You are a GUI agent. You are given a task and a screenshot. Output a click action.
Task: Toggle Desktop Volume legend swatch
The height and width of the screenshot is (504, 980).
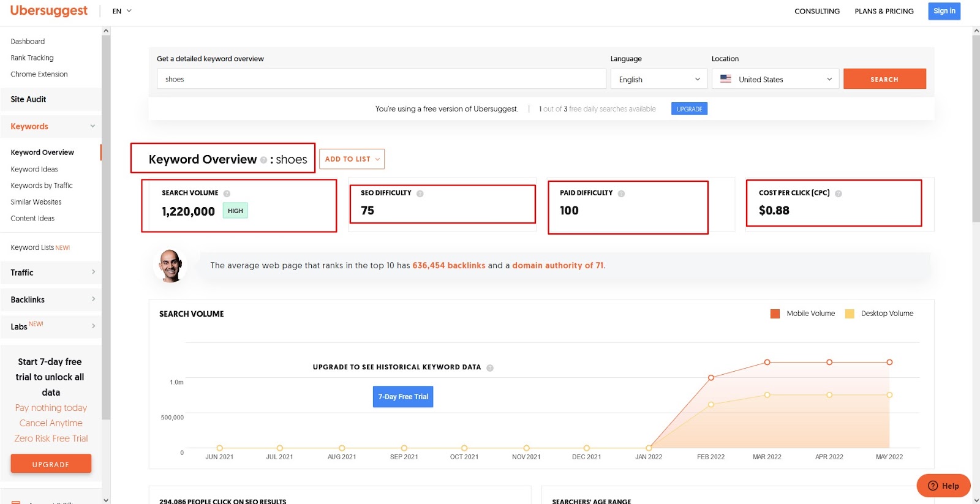(850, 314)
